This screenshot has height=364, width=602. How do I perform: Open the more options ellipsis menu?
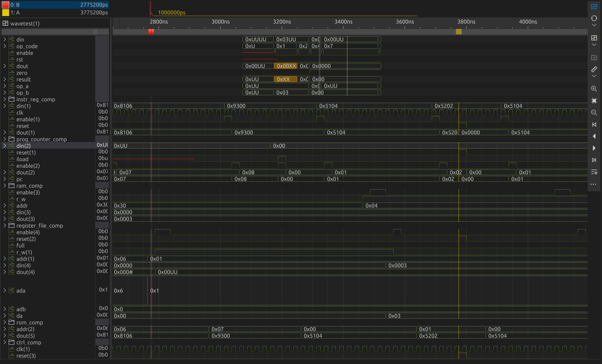(593, 184)
